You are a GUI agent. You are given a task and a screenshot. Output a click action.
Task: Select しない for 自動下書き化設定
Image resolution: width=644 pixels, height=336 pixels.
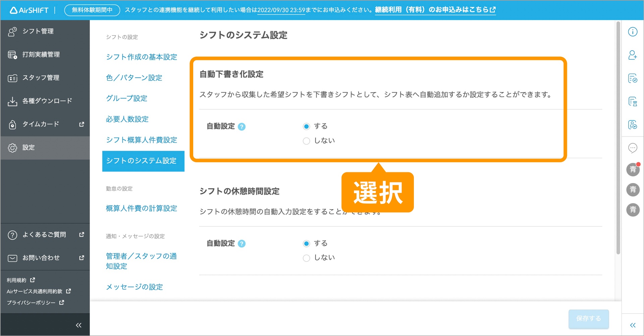click(x=306, y=141)
